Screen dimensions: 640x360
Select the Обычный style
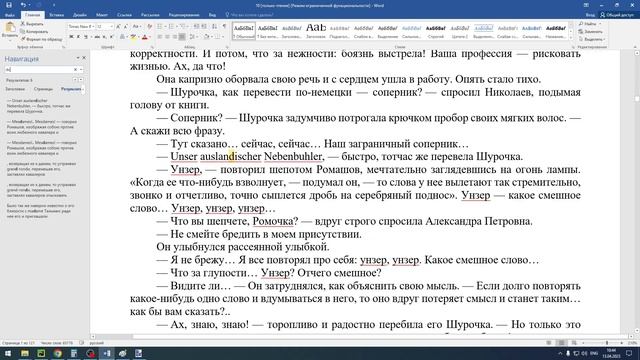pyautogui.click(x=244, y=31)
